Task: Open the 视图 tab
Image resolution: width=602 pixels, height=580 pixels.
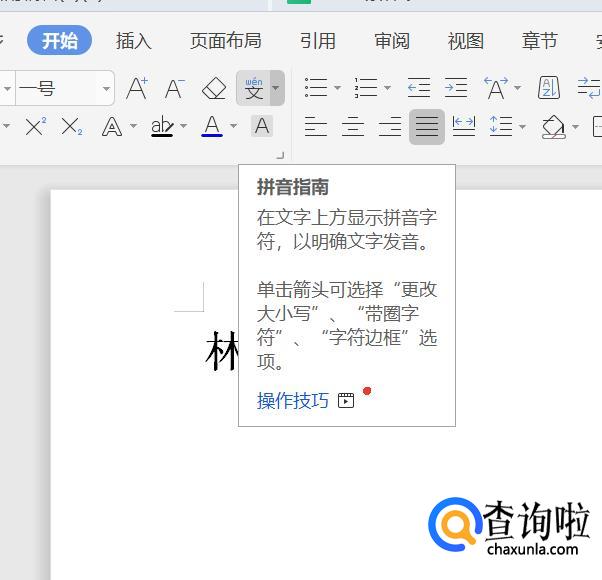Action: tap(466, 41)
